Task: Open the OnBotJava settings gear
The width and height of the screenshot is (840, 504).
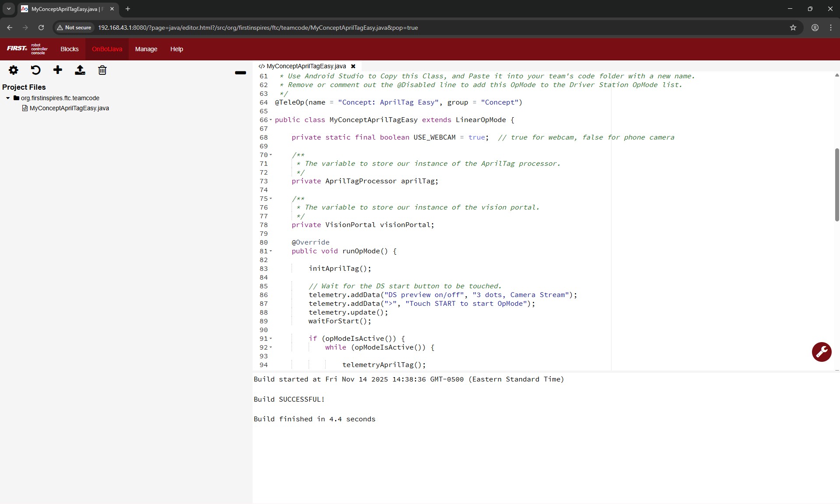Action: point(14,70)
